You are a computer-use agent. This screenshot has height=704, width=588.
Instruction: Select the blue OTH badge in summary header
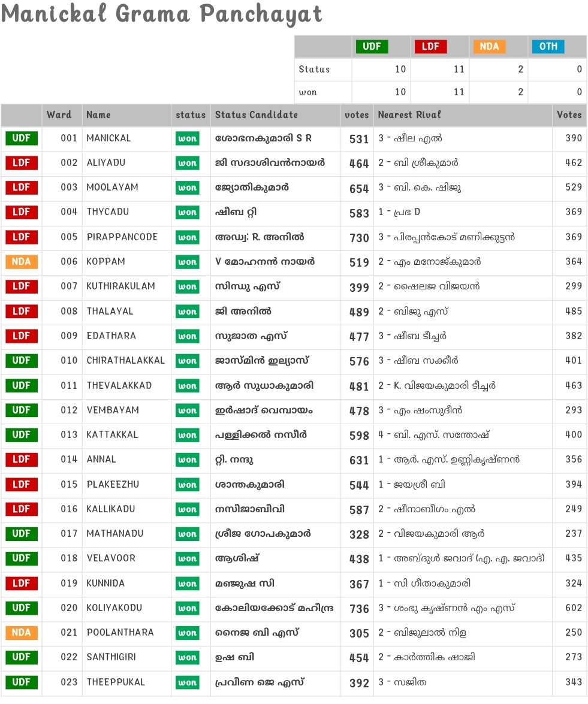tap(548, 47)
